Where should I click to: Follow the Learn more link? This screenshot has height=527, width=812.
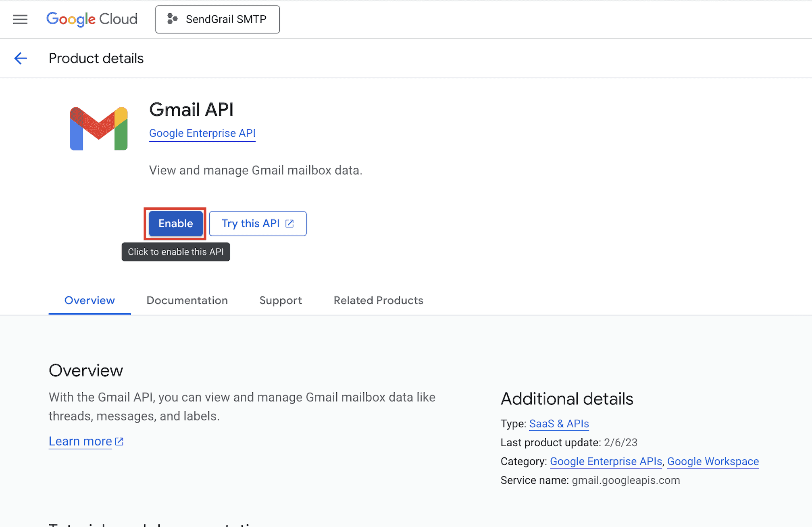point(86,441)
